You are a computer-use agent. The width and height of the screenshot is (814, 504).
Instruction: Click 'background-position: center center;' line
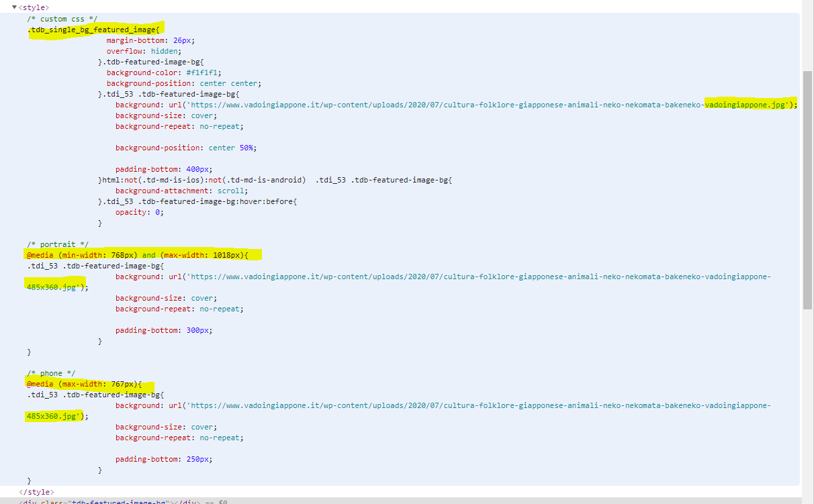[183, 83]
